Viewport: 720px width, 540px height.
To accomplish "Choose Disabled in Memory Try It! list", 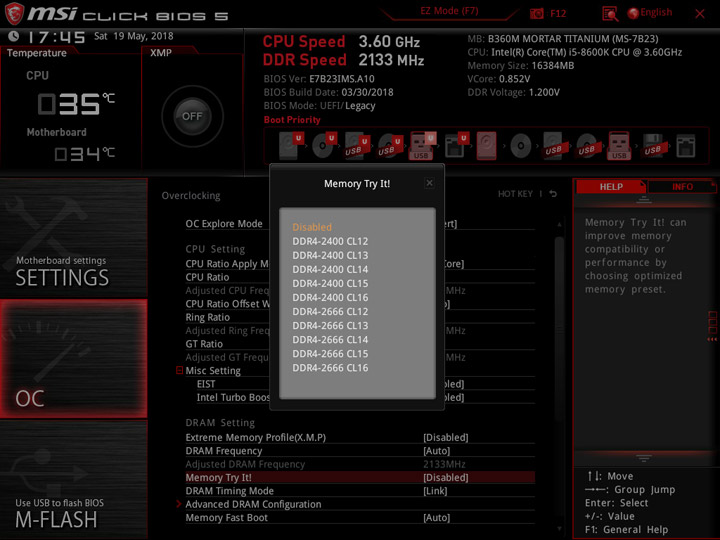I will coord(312,227).
